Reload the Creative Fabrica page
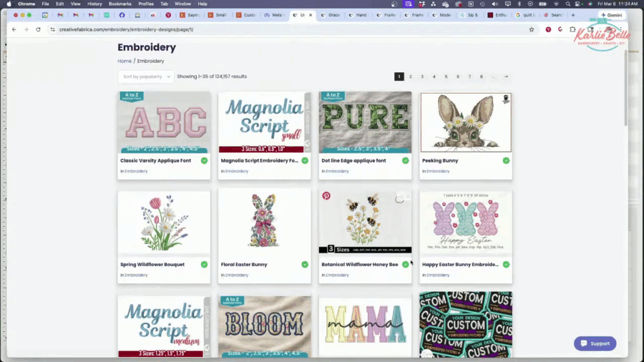The height and width of the screenshot is (362, 644). 38,30
